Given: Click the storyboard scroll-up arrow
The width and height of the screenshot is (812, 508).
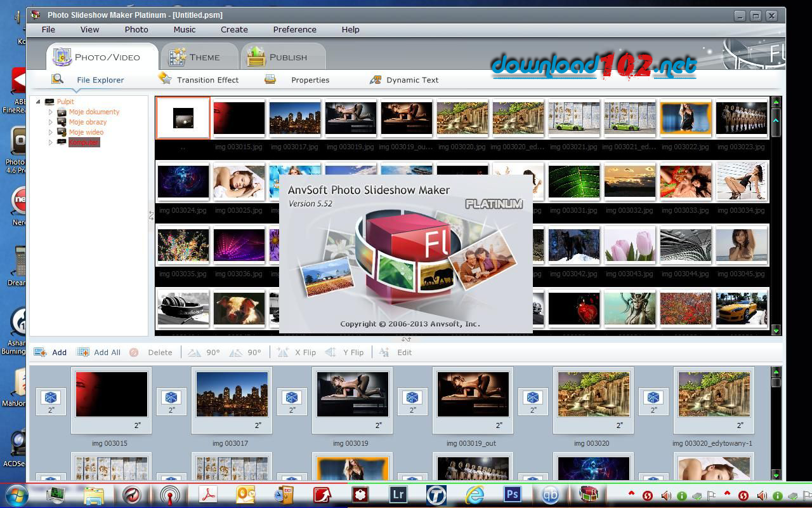Looking at the screenshot, I should coord(776,371).
